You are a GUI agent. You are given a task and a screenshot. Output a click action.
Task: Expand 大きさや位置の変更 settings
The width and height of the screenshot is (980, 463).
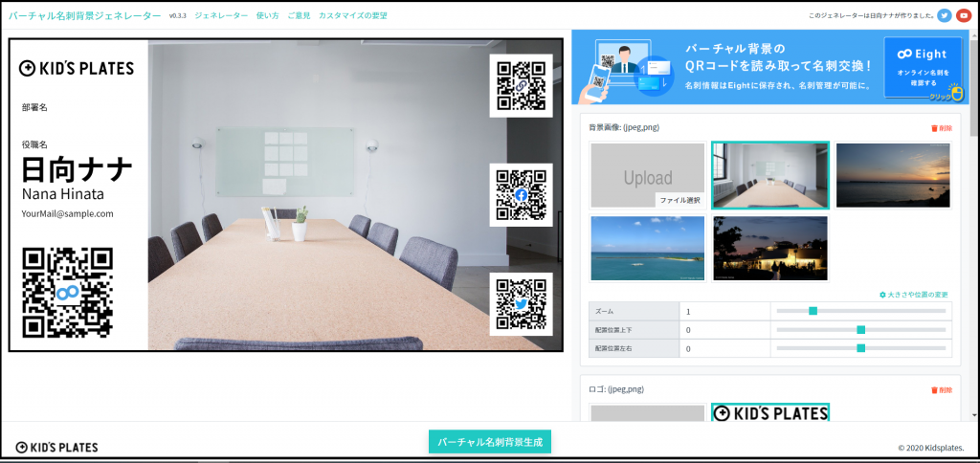(x=914, y=295)
